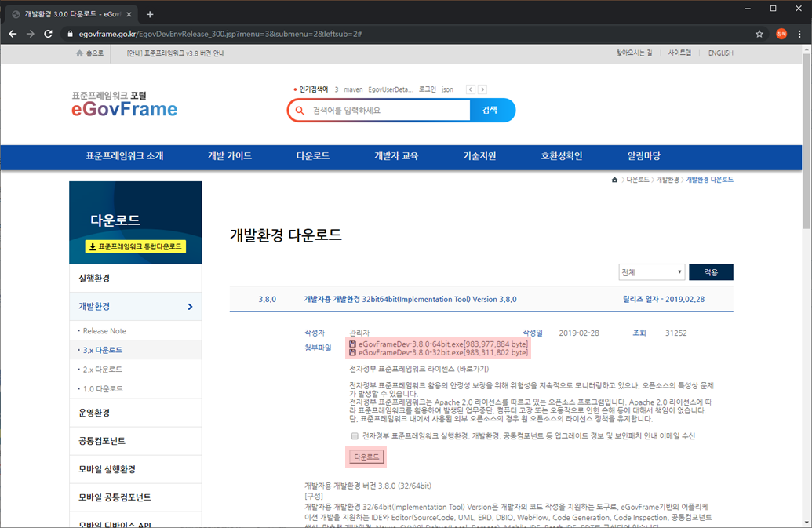Viewport: 812px width, 528px height.
Task: Click the home icon labeled 홈으로
Action: tap(79, 53)
